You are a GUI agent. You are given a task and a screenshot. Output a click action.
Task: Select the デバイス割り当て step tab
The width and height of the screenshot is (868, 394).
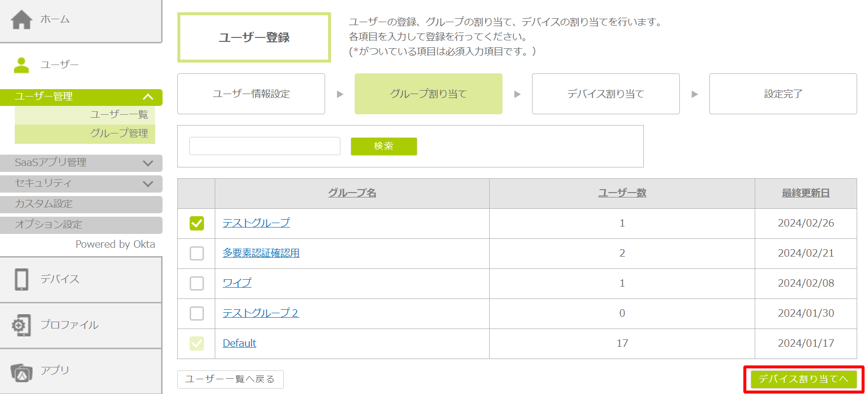(x=605, y=94)
